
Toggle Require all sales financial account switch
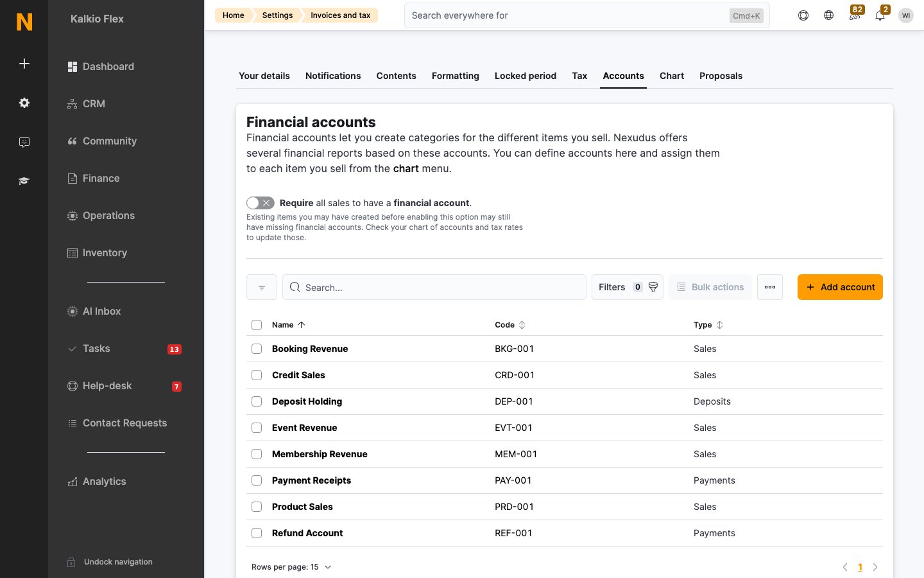coord(261,203)
